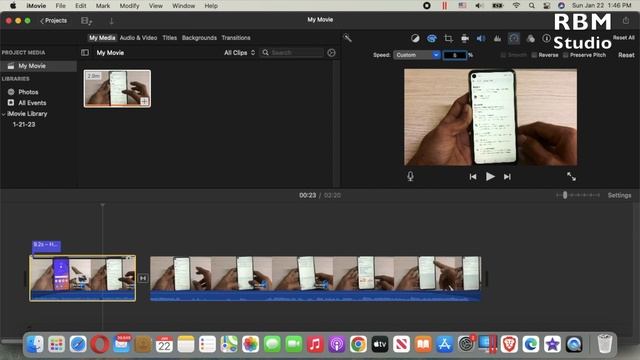Toggle the library sidebar list icon
640x360 pixels.
(x=85, y=53)
